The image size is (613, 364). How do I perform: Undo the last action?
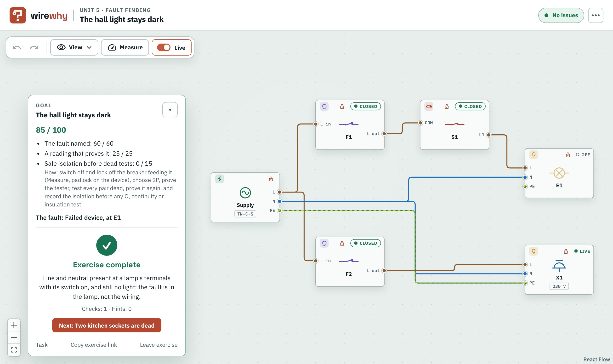click(17, 47)
